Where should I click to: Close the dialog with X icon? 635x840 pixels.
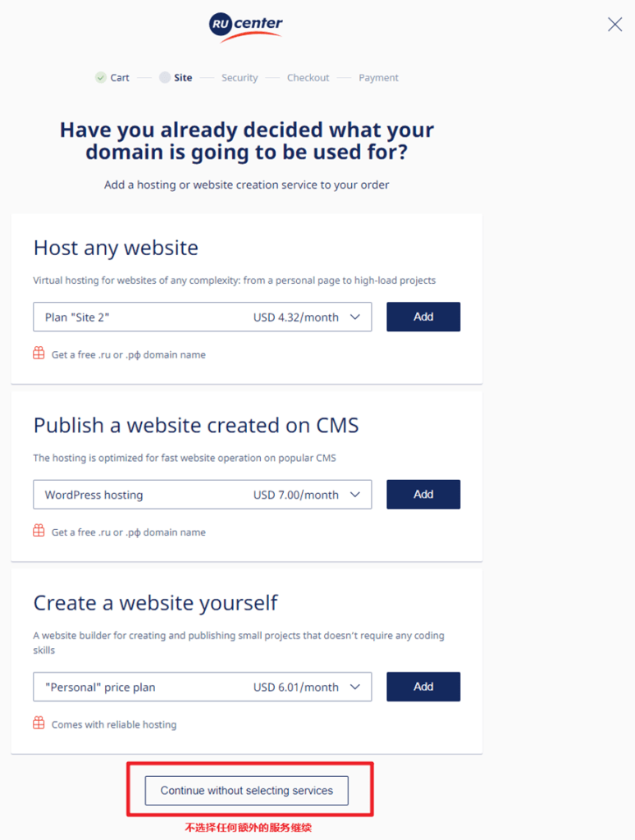[x=614, y=24]
